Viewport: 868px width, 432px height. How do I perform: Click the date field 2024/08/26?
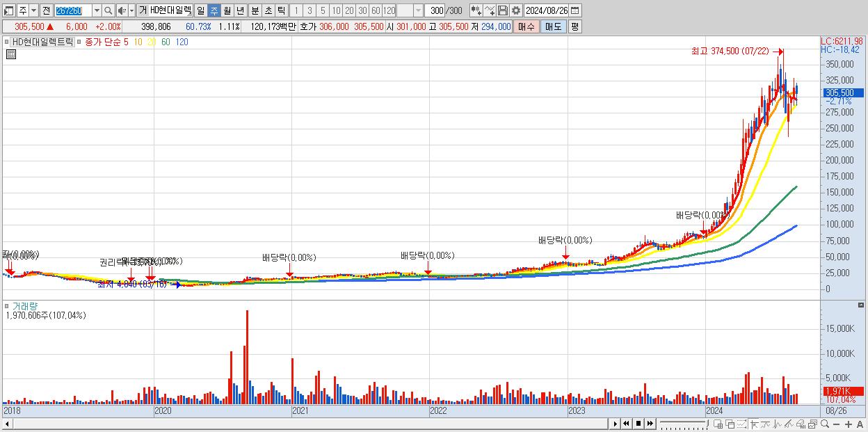(547, 10)
